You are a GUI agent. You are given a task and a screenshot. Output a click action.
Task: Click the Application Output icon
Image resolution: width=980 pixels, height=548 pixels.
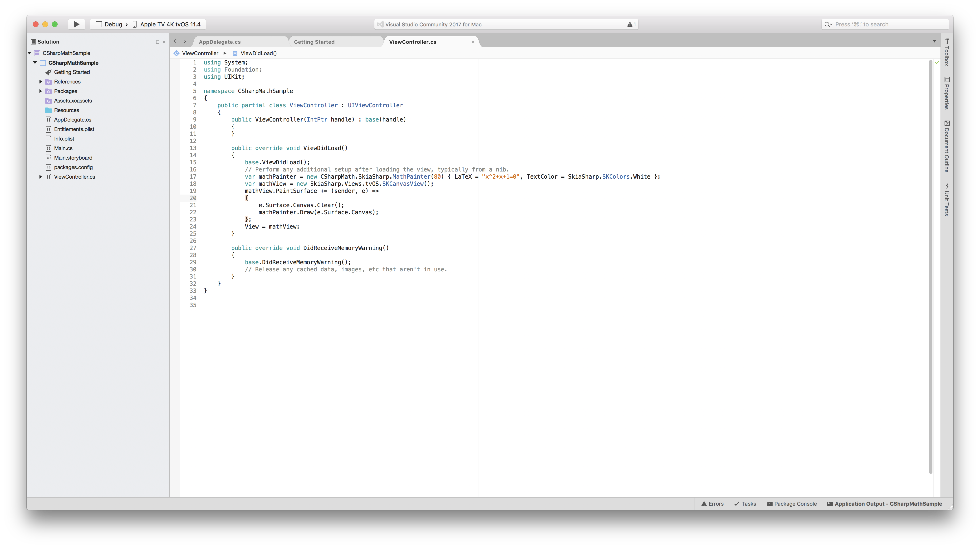829,504
